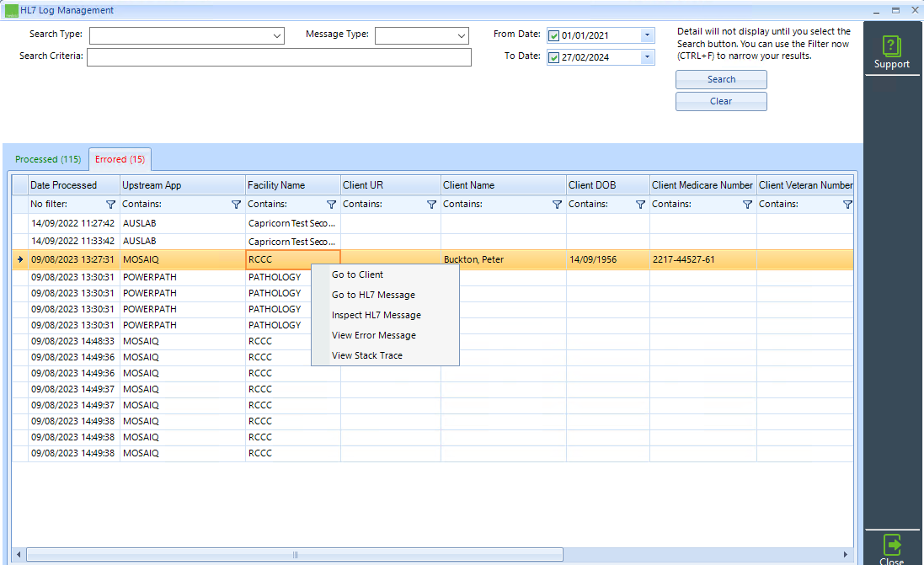
Task: Uncheck the To Date checkbox
Action: [x=556, y=56]
